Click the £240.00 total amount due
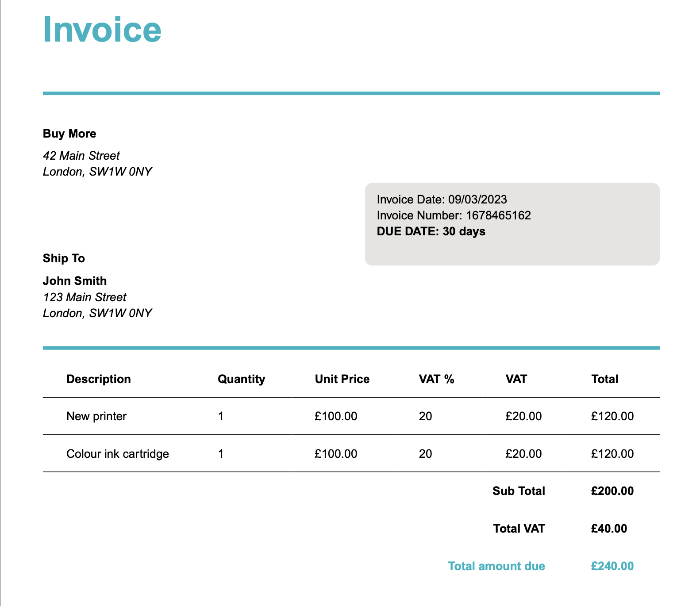Viewport: 700px width, 606px height. point(612,566)
